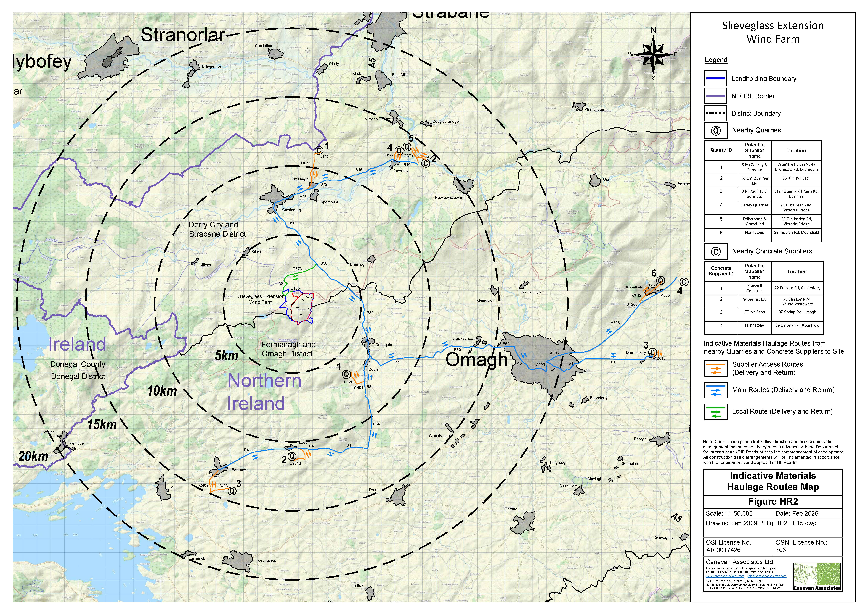Click the 20km distance ring label
Viewport: 868px width, 614px height.
click(x=33, y=456)
